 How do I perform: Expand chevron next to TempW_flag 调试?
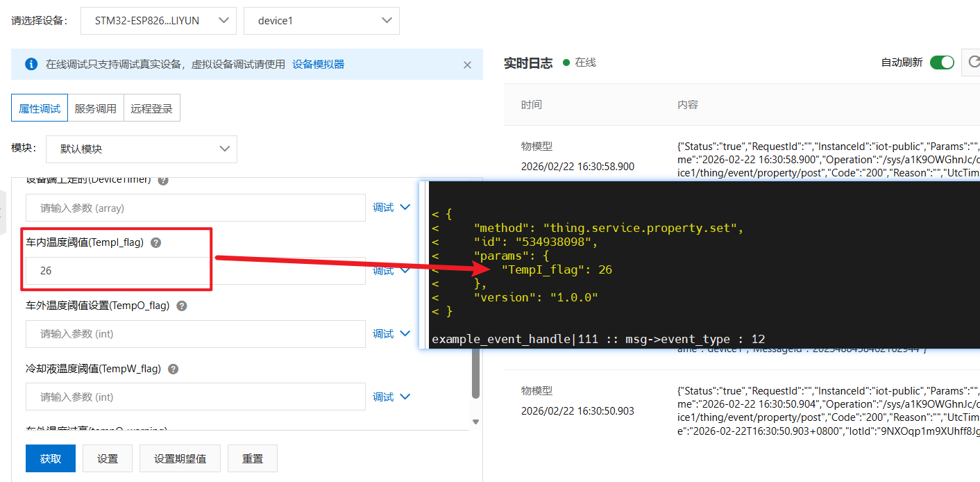click(405, 397)
